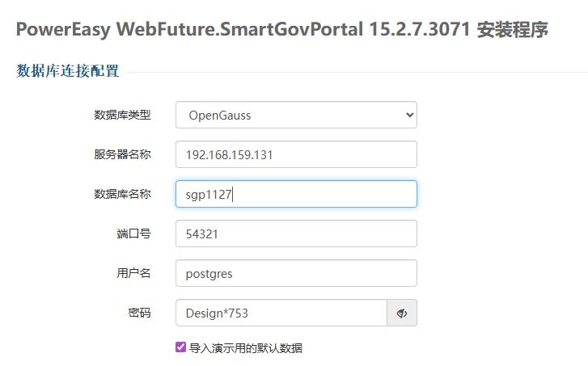Uncheck the 导入演示用的默认数据 checkbox
The height and width of the screenshot is (366, 588).
tap(180, 347)
